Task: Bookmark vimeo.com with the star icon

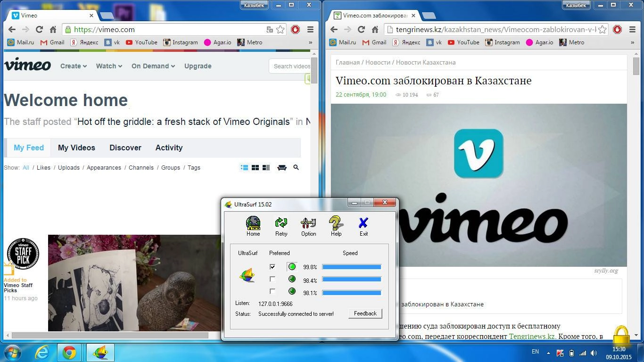Action: [x=281, y=29]
